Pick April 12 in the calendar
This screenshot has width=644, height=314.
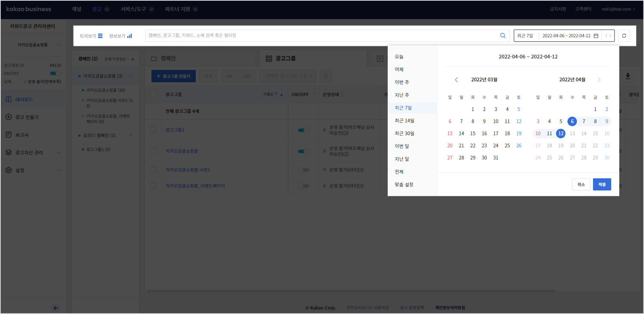(561, 133)
